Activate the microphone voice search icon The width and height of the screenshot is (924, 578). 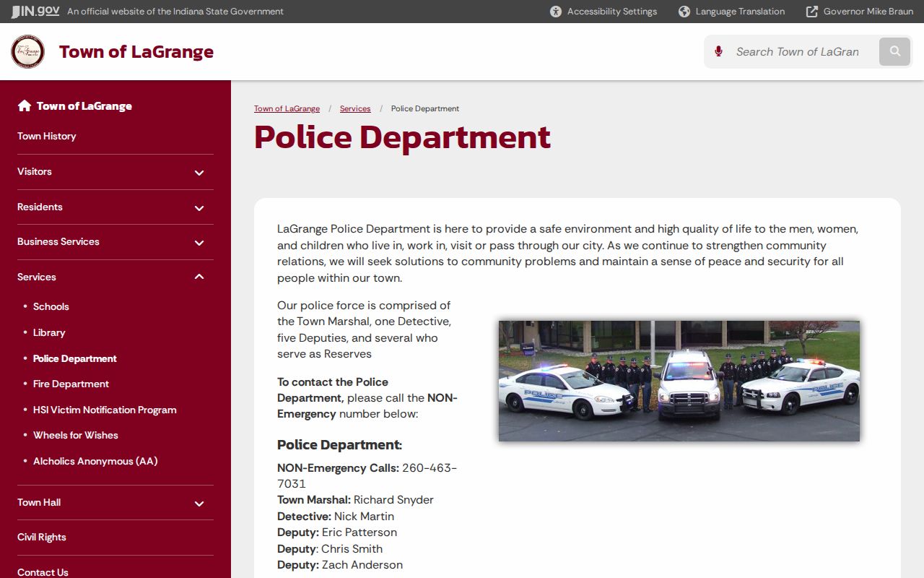[718, 51]
